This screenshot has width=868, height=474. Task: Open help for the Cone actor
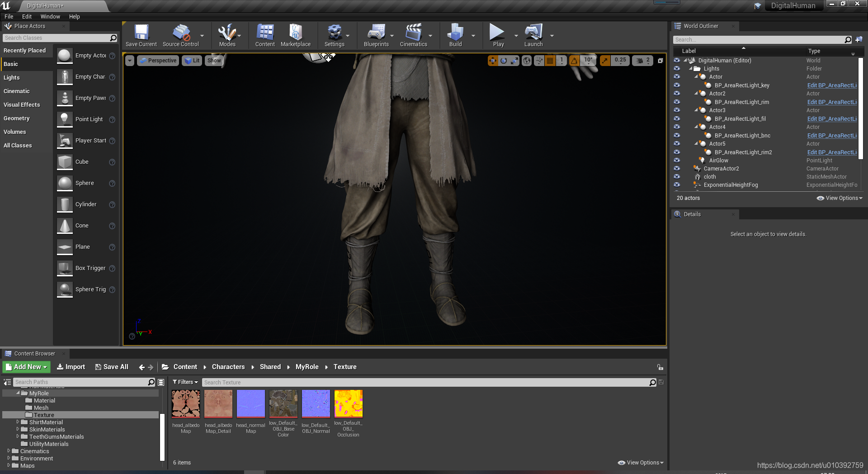click(112, 226)
